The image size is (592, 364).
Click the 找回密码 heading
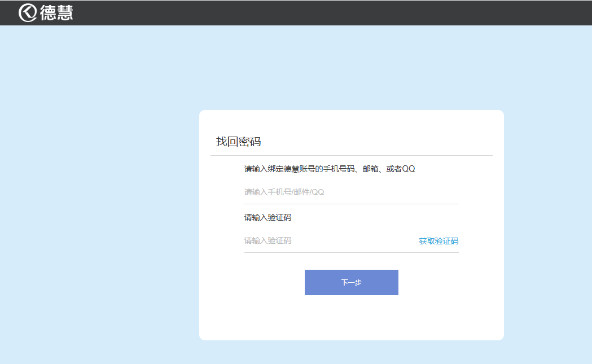click(238, 142)
